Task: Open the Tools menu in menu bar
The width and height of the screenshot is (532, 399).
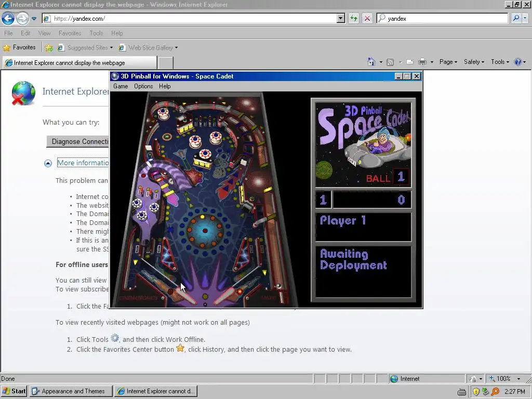Action: [x=96, y=33]
